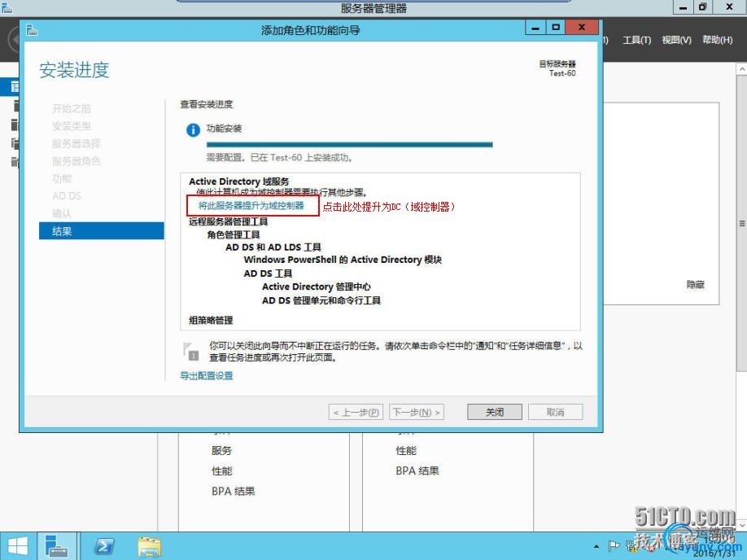Click 隐藏 in the Server Manager welcome panel
This screenshot has height=560, width=747.
point(696,285)
